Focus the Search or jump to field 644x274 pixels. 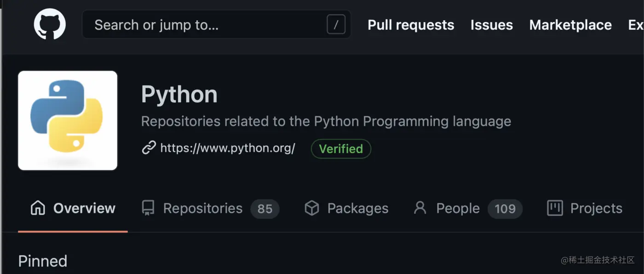(x=202, y=24)
